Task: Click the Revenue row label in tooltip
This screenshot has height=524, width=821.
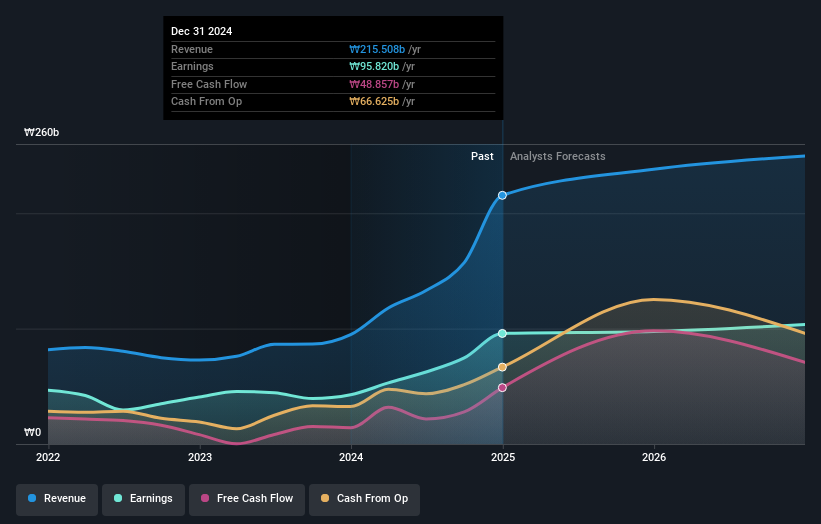Action: 192,49
